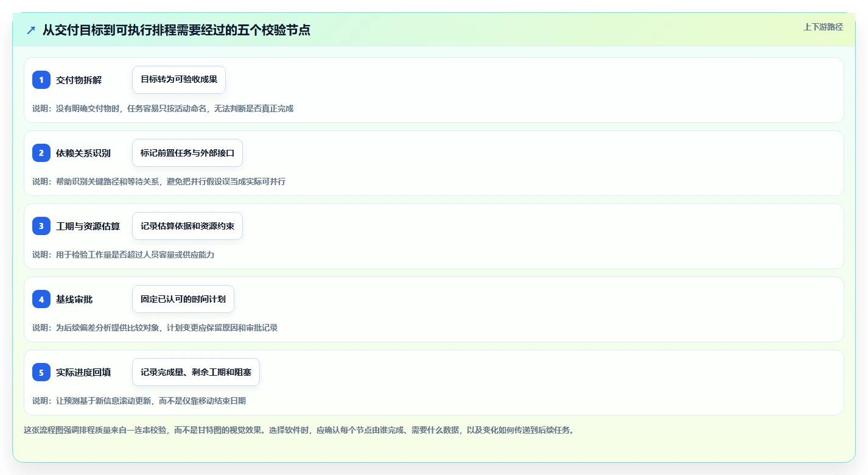Click the note starting 帮助识别关键路径
This screenshot has height=475, width=868.
tap(159, 181)
